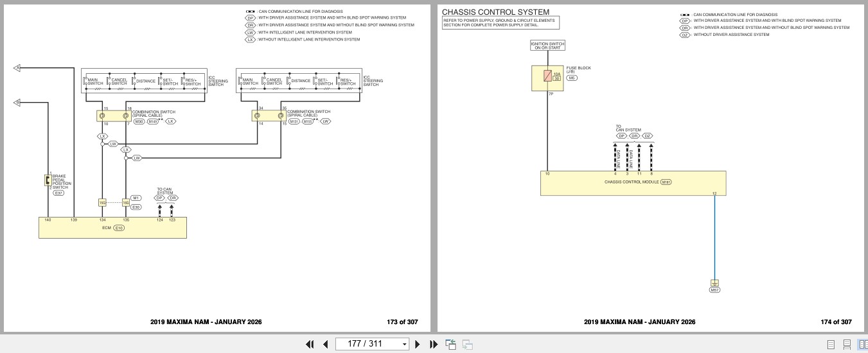Screen dimensions: 868x353
Task: Click the grayed-out next view icon
Action: 467,344
